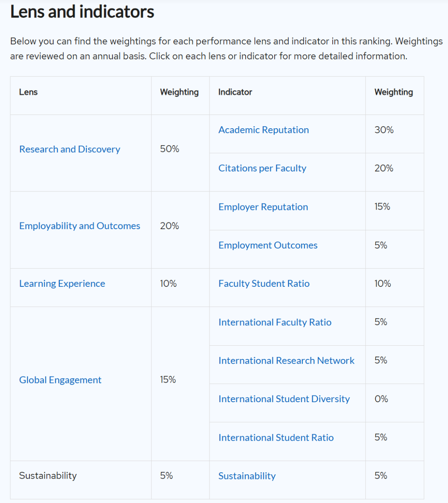This screenshot has height=503, width=448.
Task: Select the International Student Diversity link
Action: [284, 399]
